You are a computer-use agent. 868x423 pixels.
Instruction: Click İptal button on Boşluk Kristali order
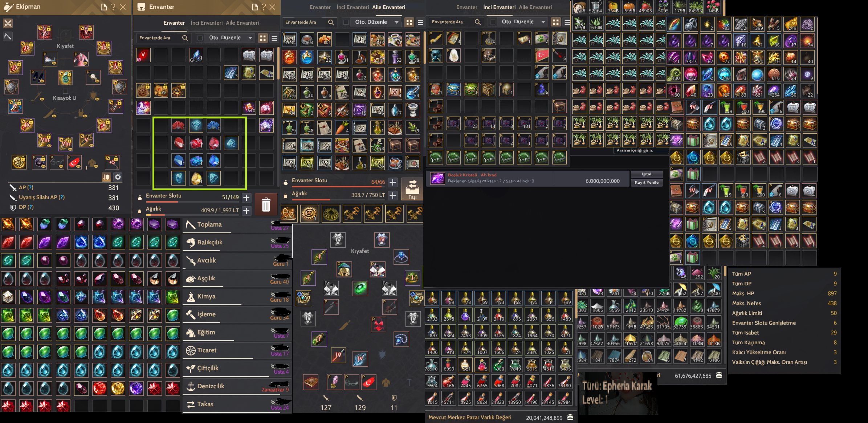coord(647,174)
